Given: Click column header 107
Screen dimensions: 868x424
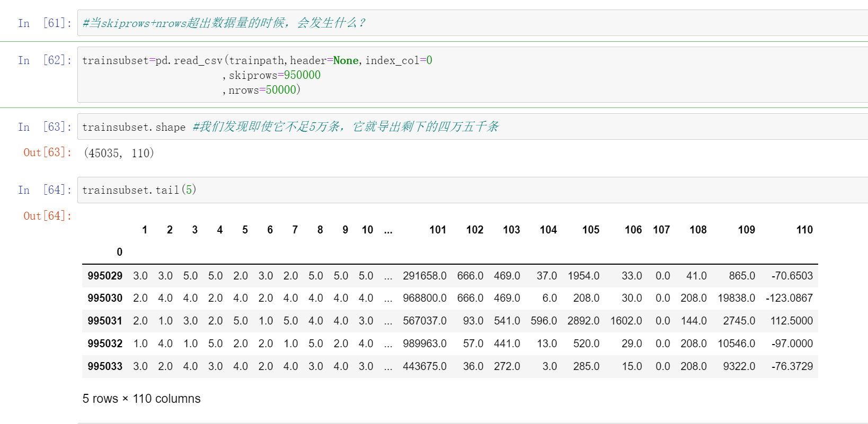Looking at the screenshot, I should 661,230.
